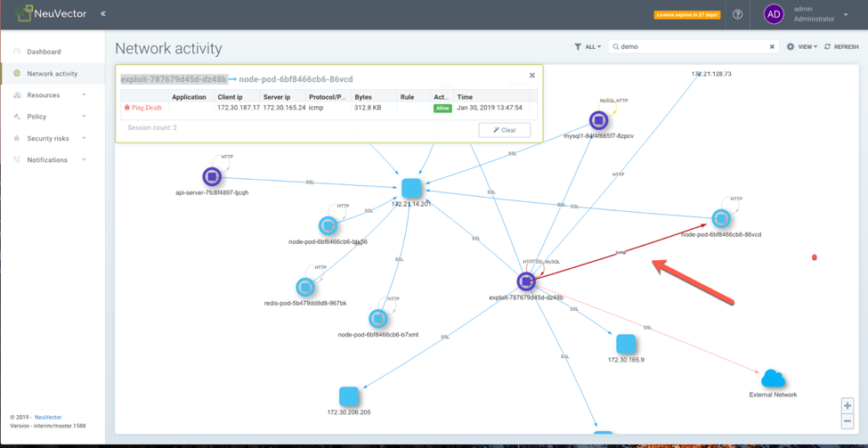Open the VIEW settings dropdown
The image size is (868, 448).
pyautogui.click(x=801, y=47)
